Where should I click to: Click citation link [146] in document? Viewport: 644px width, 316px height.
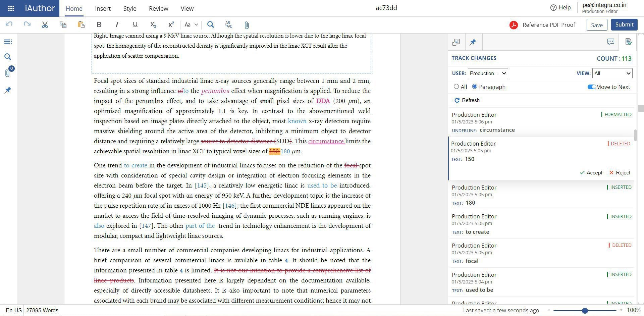[x=229, y=206]
